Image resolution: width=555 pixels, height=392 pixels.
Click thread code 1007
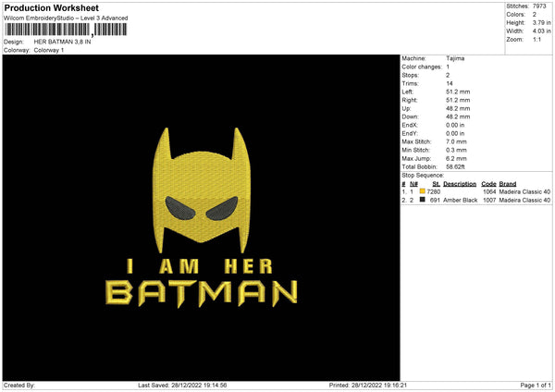[489, 201]
